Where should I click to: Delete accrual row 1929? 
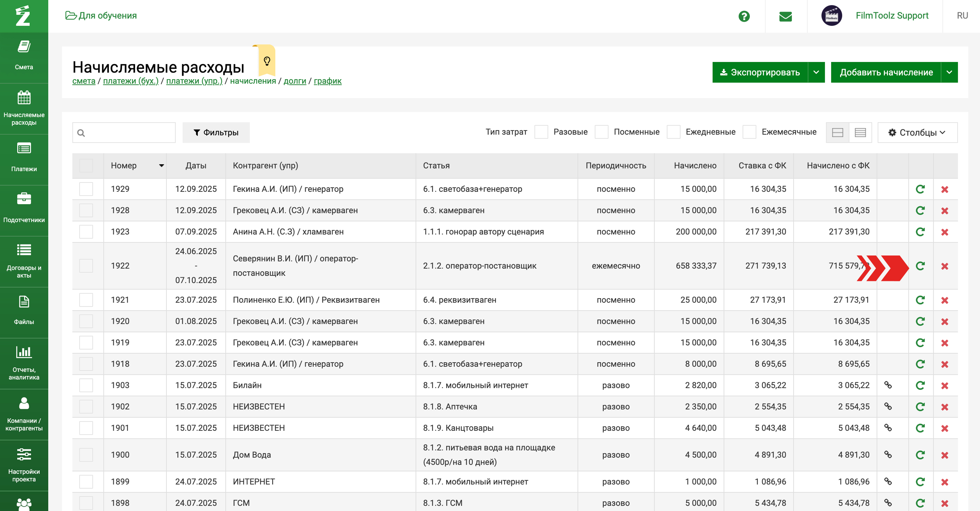pyautogui.click(x=944, y=189)
